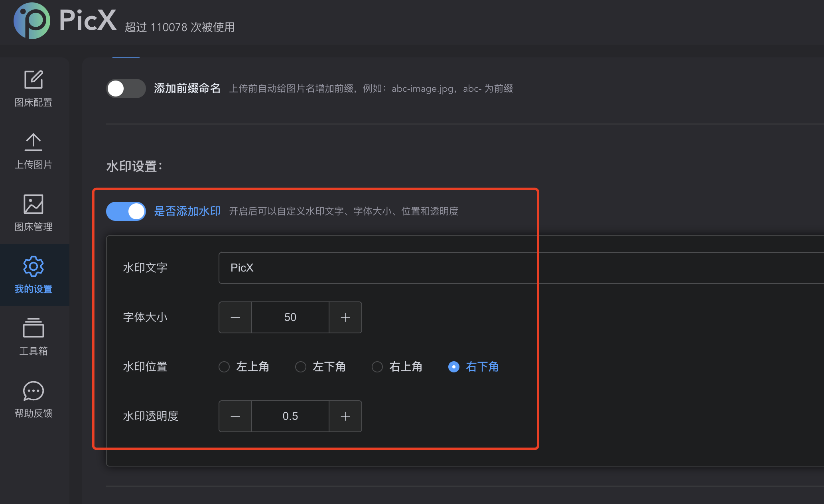Decrease 字体大小 with minus button
The width and height of the screenshot is (824, 504).
[235, 317]
